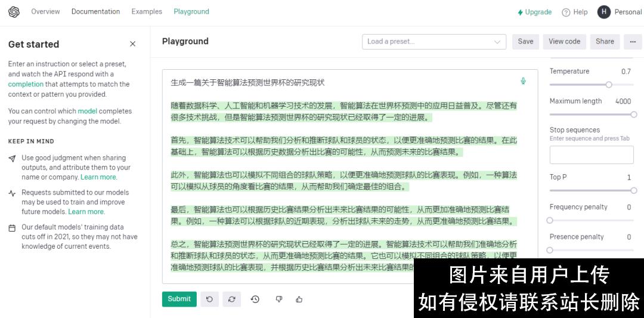Click the Temperature value 0.7
Screen dimensions: 644x318
point(626,72)
